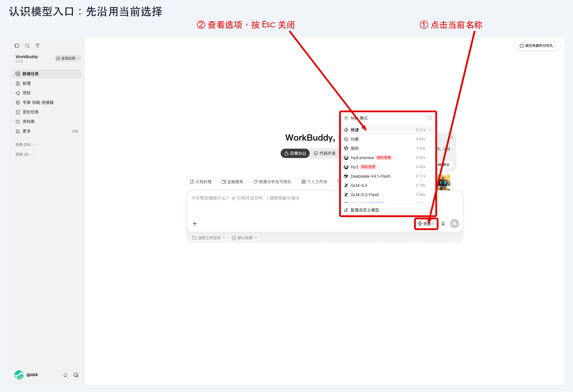This screenshot has width=573, height=392.
Task: Select the GLM-5.3-Flash model option
Action: click(x=388, y=195)
